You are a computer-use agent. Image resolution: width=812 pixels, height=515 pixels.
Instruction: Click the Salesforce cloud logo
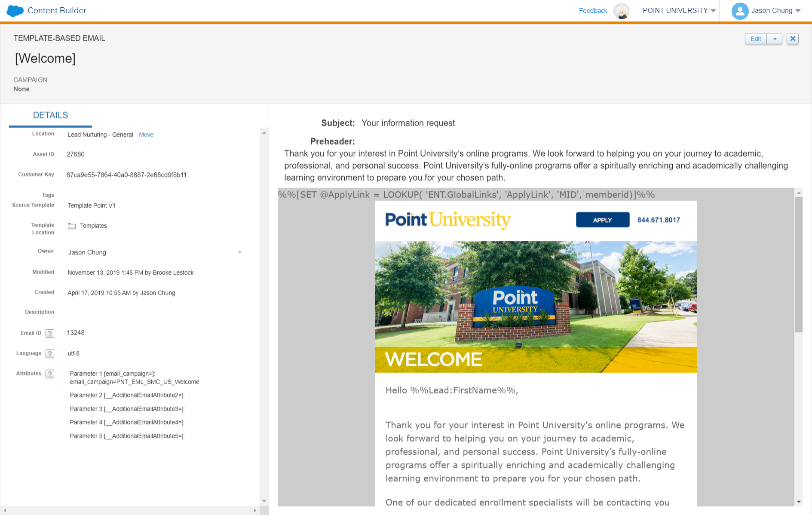coord(14,10)
